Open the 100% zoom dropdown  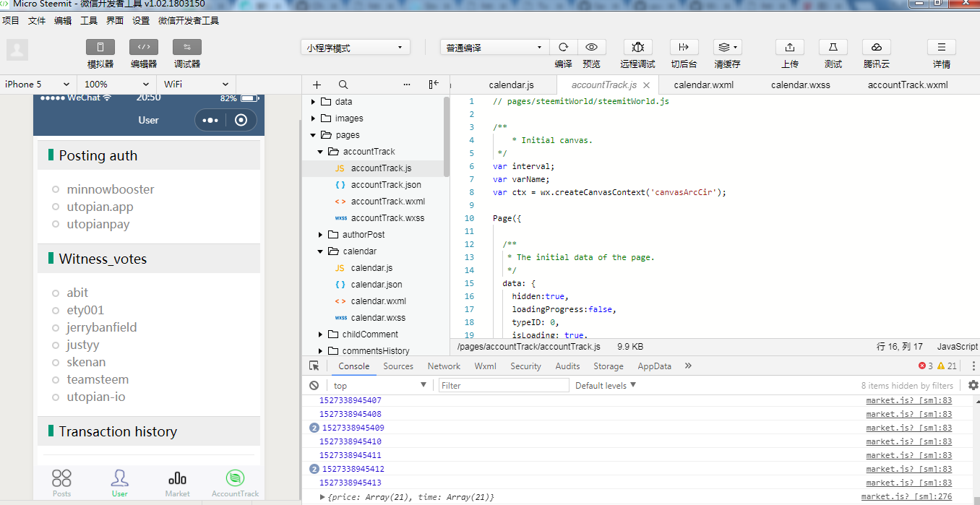[x=116, y=84]
